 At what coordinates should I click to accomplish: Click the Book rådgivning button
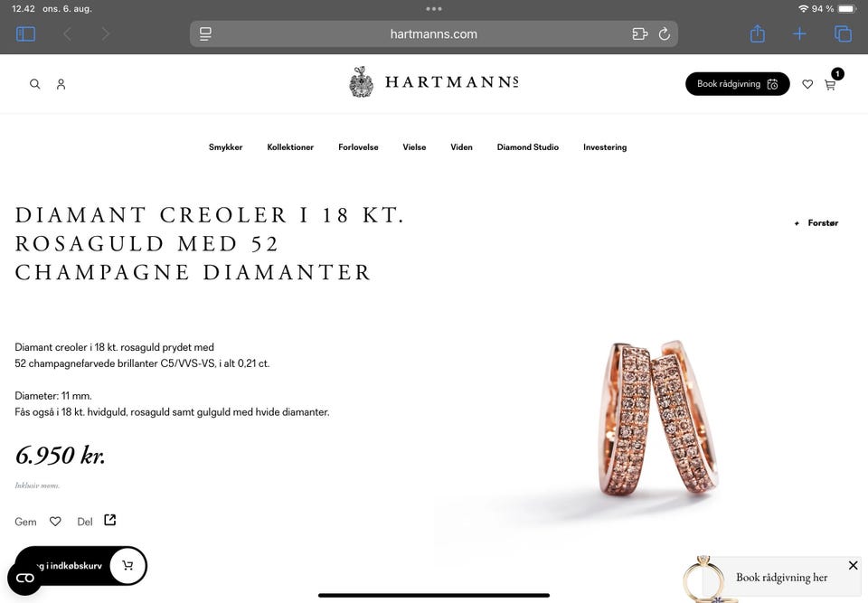[738, 84]
